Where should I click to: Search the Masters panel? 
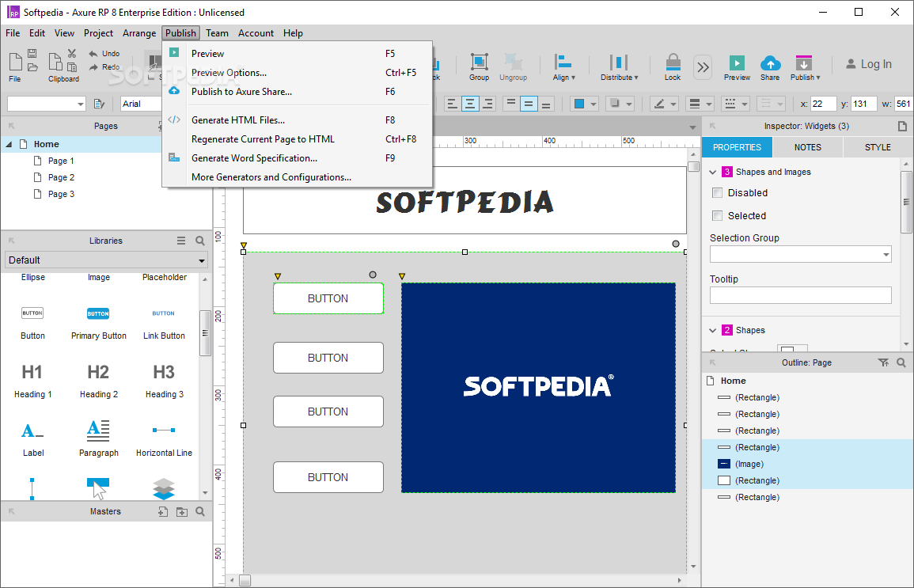tap(200, 512)
